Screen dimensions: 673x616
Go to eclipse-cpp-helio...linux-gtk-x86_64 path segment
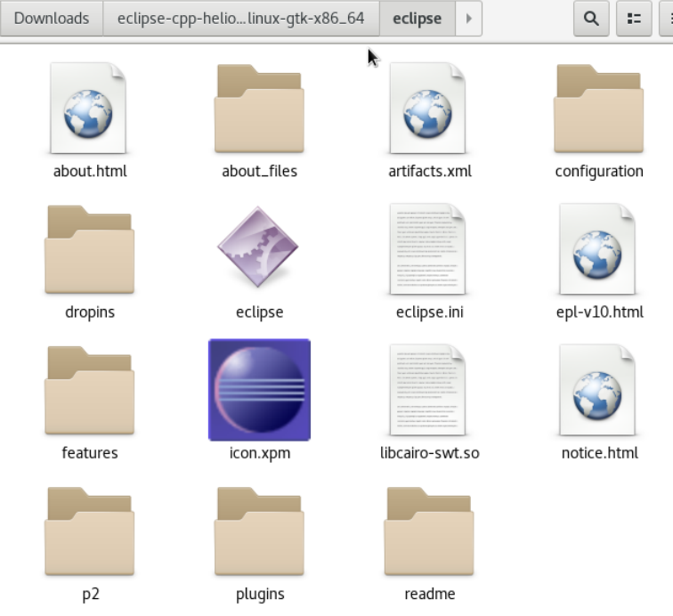tap(240, 18)
